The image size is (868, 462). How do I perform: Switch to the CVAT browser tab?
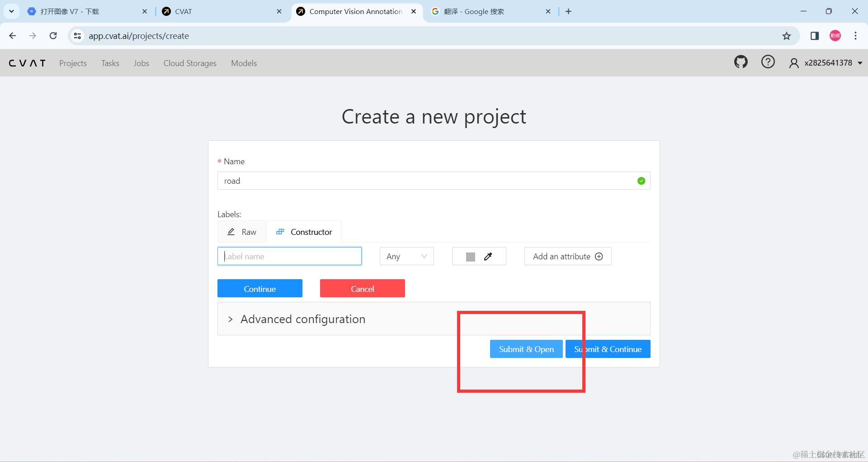222,11
